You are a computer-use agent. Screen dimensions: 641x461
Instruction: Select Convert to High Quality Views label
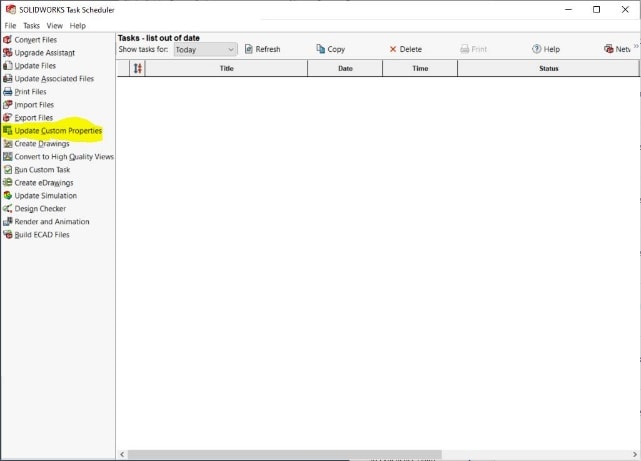pyautogui.click(x=64, y=157)
